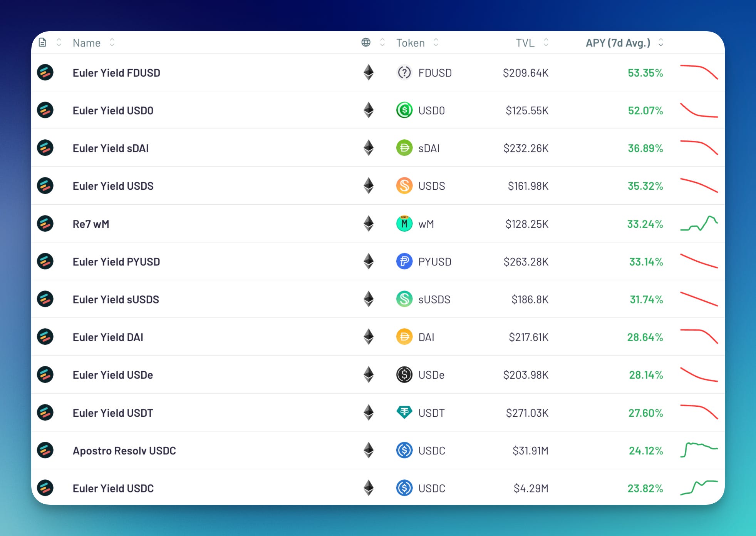Sort by Token using its sort arrows
The image size is (756, 536).
point(436,42)
